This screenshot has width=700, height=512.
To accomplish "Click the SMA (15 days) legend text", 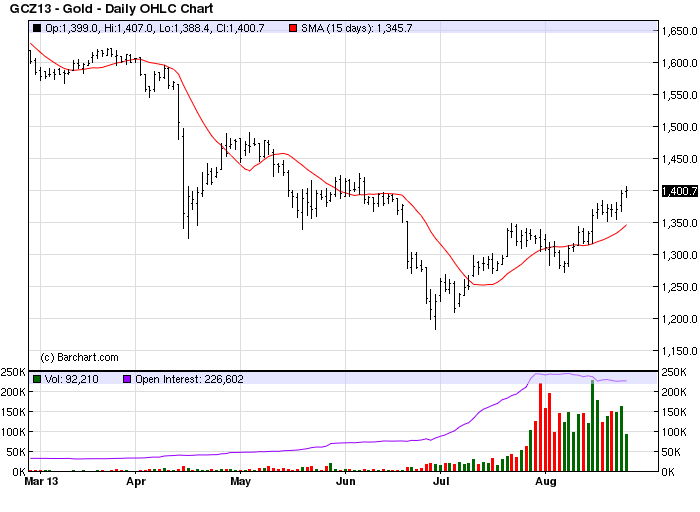I will 356,28.
